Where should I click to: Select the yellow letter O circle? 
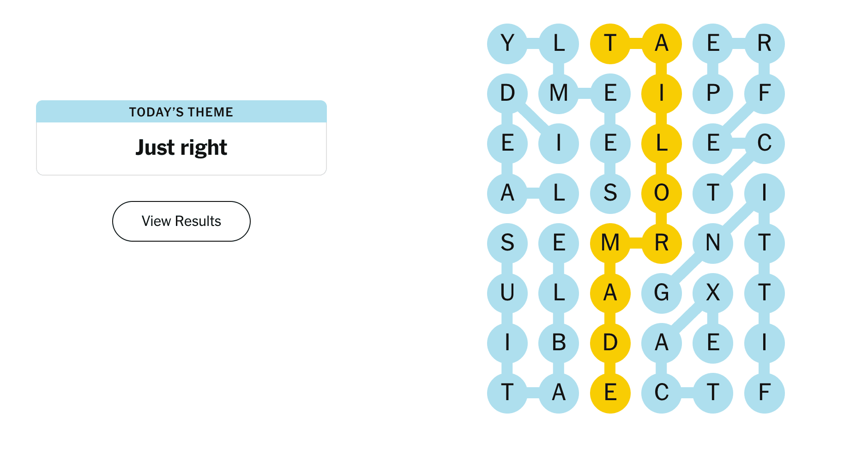coord(661,193)
